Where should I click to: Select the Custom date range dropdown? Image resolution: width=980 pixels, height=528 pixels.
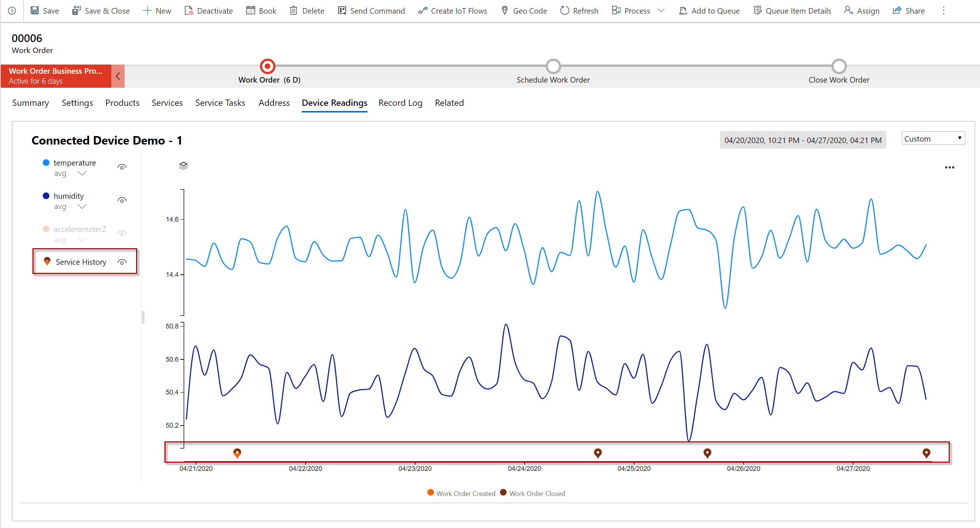pyautogui.click(x=932, y=139)
